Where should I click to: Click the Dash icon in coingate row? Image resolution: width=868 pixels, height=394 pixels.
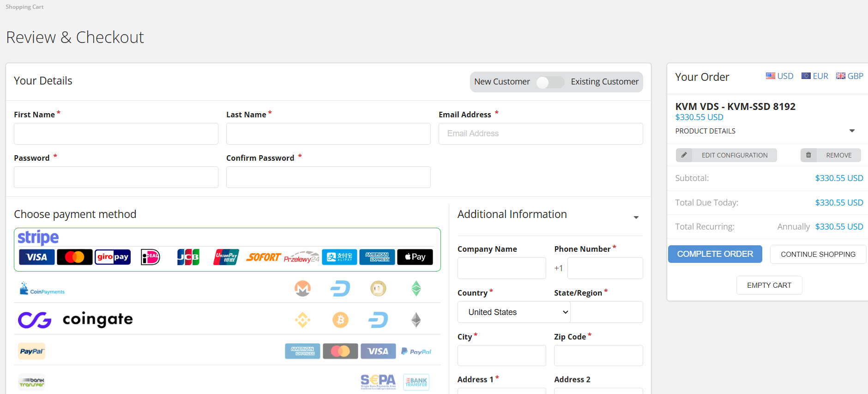378,320
